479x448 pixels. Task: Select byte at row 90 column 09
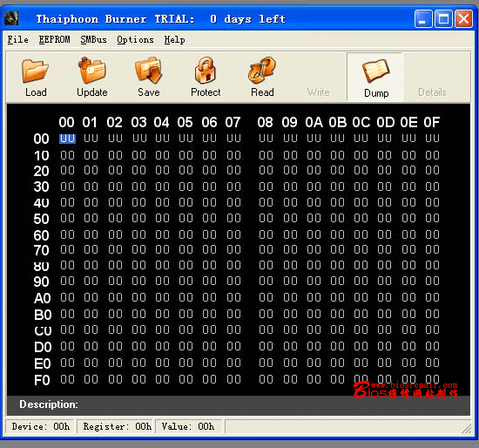coord(290,281)
